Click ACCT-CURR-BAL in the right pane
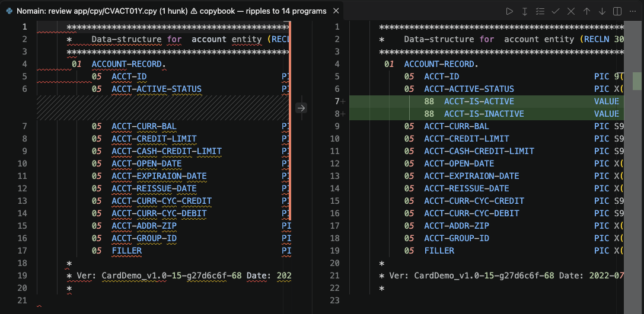The height and width of the screenshot is (314, 644). [457, 126]
